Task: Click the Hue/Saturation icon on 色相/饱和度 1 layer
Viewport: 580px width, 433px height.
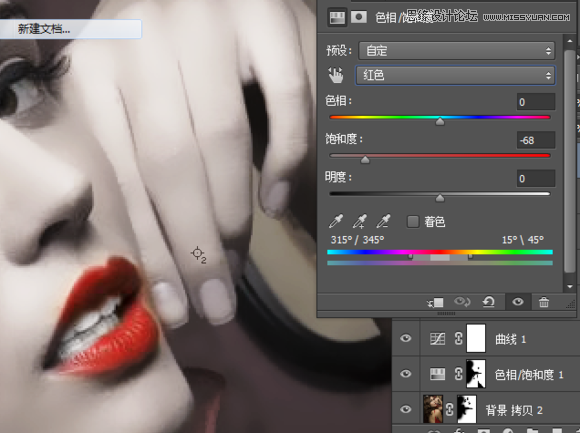Action: click(437, 374)
